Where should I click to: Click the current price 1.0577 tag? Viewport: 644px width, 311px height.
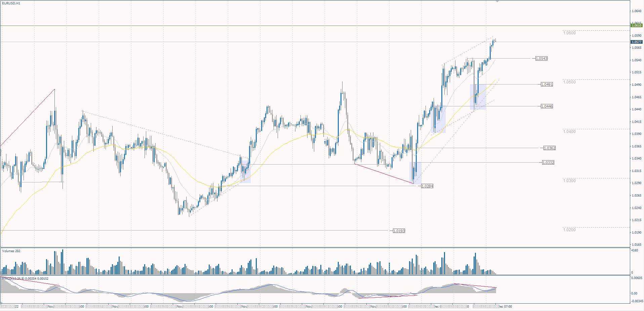(x=637, y=42)
